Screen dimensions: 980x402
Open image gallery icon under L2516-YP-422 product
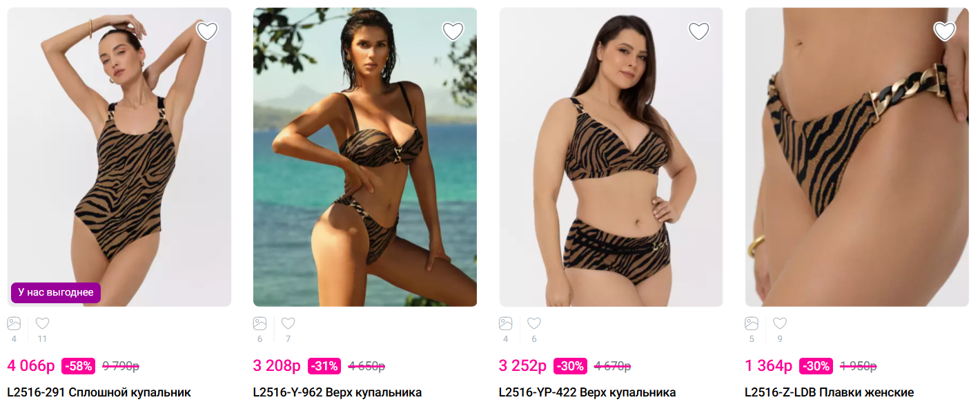tap(506, 323)
